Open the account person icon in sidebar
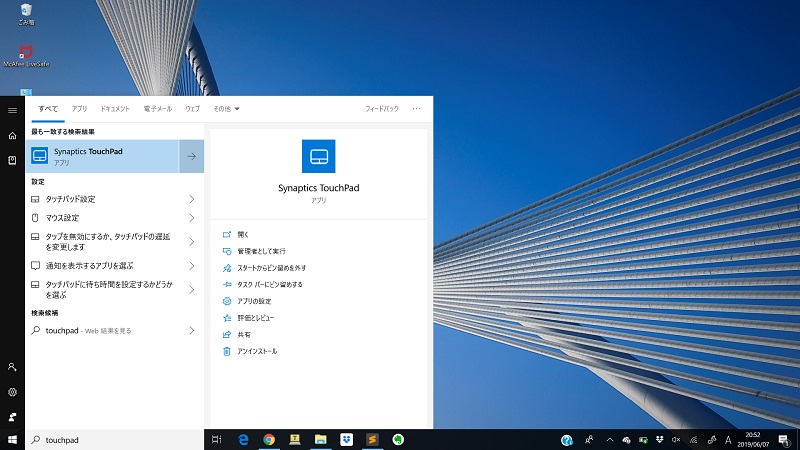Image resolution: width=800 pixels, height=450 pixels. point(12,367)
